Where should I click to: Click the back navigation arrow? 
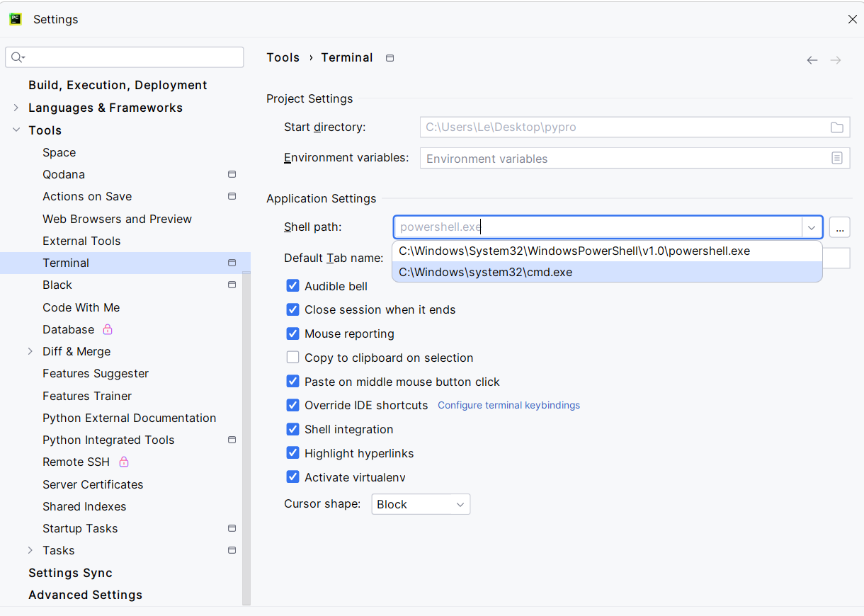pos(812,60)
